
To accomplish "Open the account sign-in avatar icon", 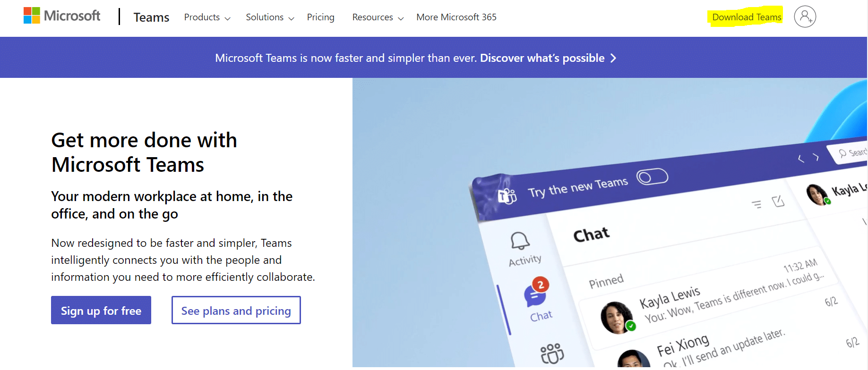I will tap(805, 17).
